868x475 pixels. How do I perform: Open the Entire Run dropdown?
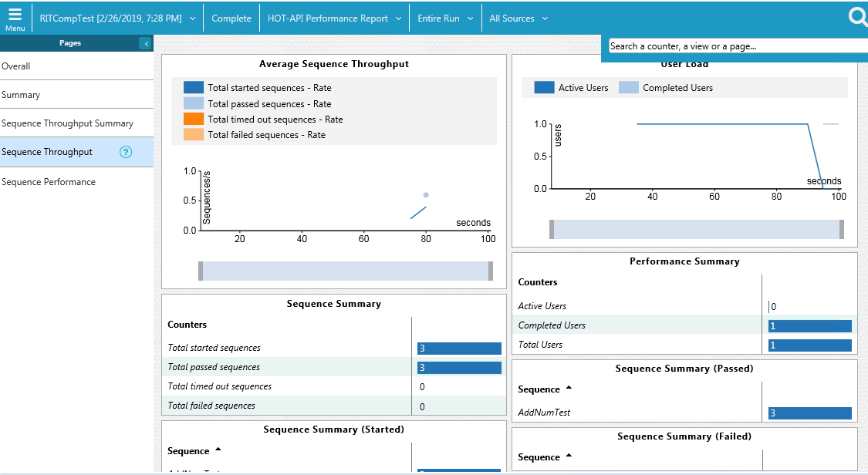point(445,16)
